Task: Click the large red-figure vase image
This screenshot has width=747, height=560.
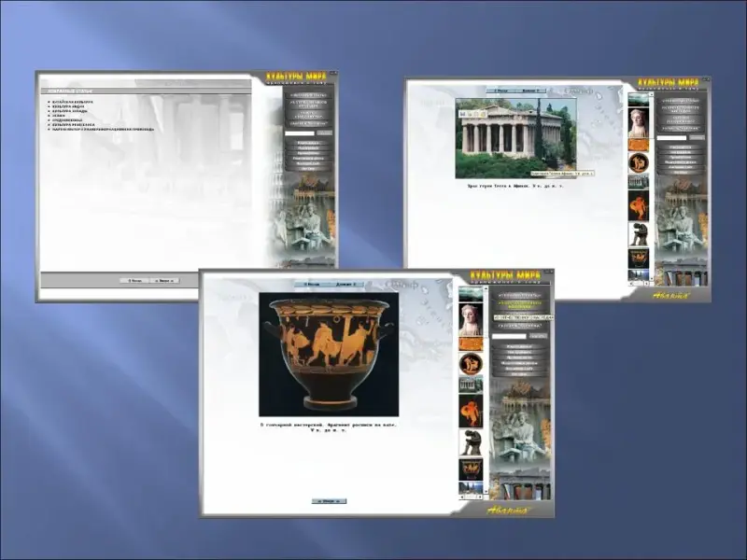Action: (328, 354)
